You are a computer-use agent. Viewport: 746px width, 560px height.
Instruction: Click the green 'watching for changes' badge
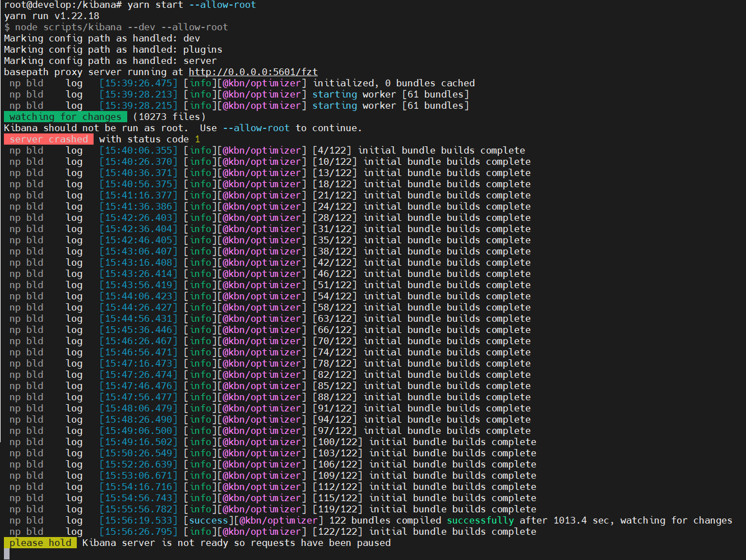click(x=66, y=117)
